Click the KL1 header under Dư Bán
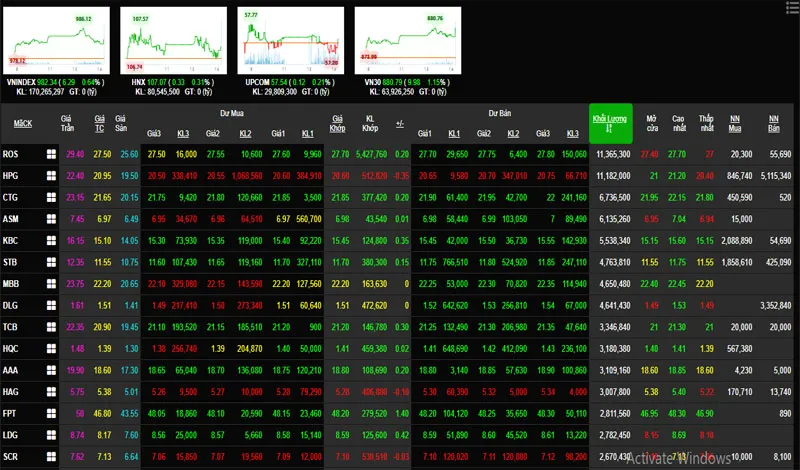 coord(454,134)
